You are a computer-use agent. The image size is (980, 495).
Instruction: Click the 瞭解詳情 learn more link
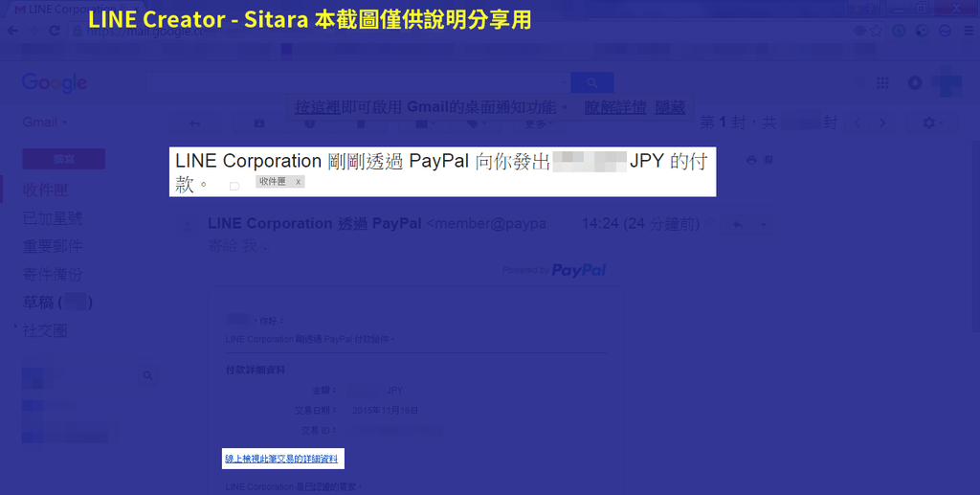click(x=615, y=107)
